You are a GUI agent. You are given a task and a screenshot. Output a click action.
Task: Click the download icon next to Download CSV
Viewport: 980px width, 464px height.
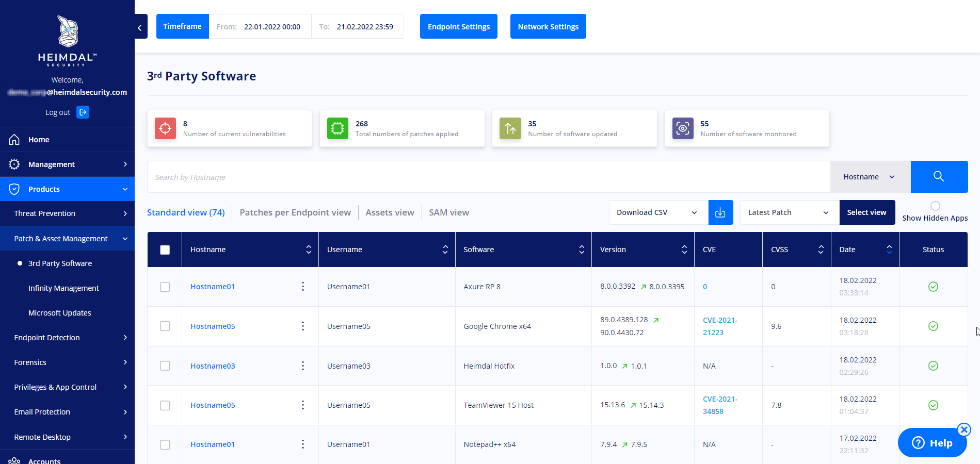pyautogui.click(x=720, y=212)
